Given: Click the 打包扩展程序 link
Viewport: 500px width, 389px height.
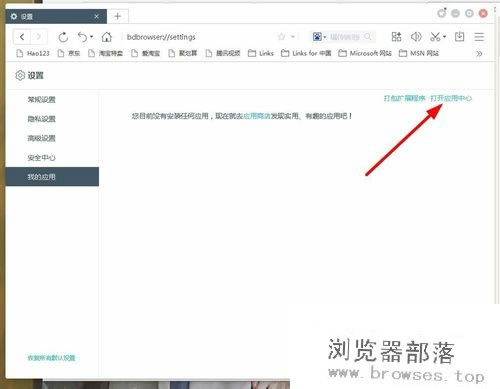Looking at the screenshot, I should click(404, 98).
